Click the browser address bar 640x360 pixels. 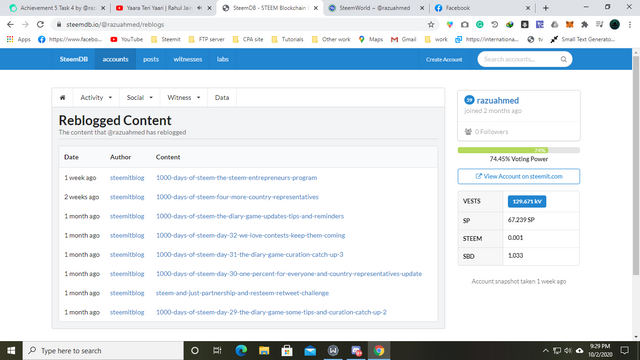(245, 24)
